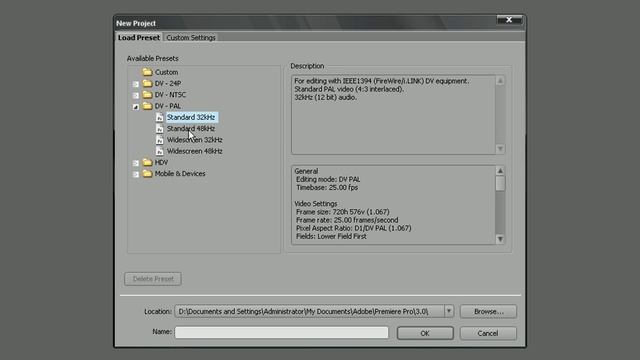Screen dimensions: 640x360
Task: Click the General settings scroll down arrow
Action: (x=500, y=239)
